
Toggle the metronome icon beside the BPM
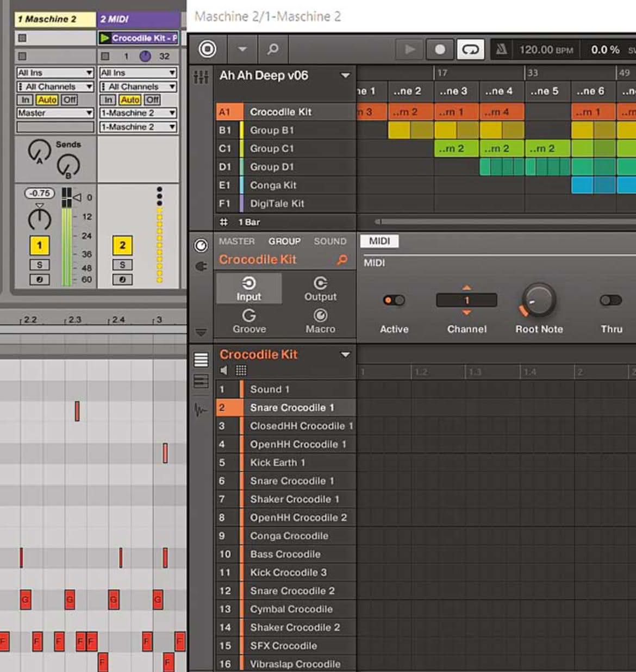tap(502, 49)
